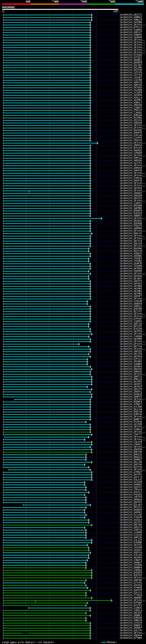Click the red 20% identity legend segment
This screenshot has width=146, height=644.
16,4
